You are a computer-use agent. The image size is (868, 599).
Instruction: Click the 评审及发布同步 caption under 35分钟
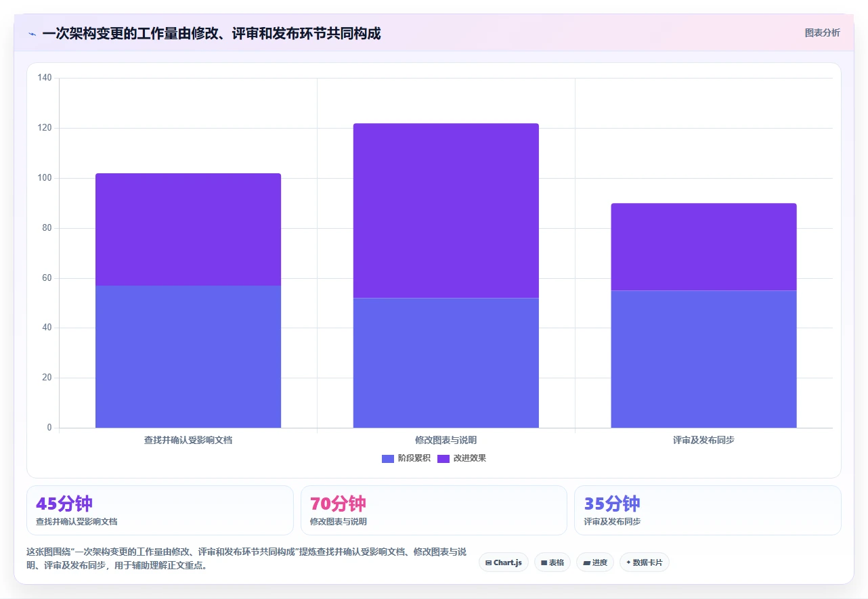coord(613,522)
